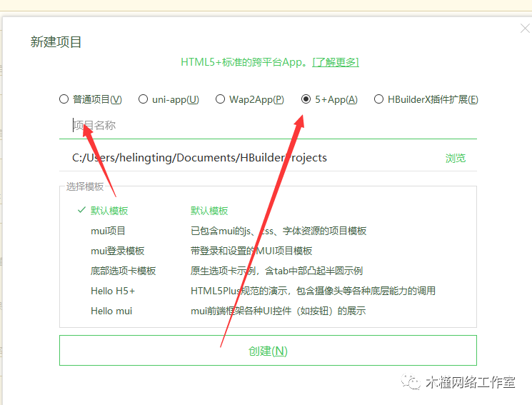Click description 原生选项卡示例，含tab中部凸起半圆示例
Screen dimensions: 532x405
tap(276, 271)
